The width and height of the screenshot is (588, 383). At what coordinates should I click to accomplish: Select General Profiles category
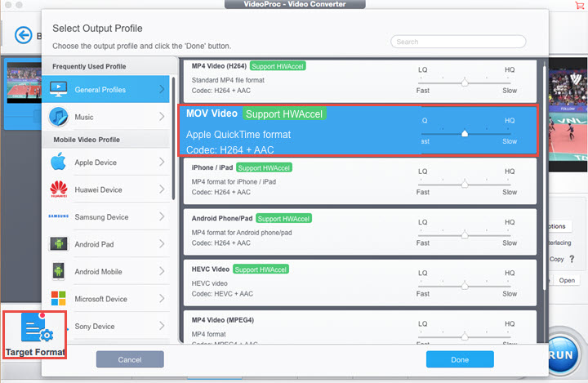[x=105, y=89]
